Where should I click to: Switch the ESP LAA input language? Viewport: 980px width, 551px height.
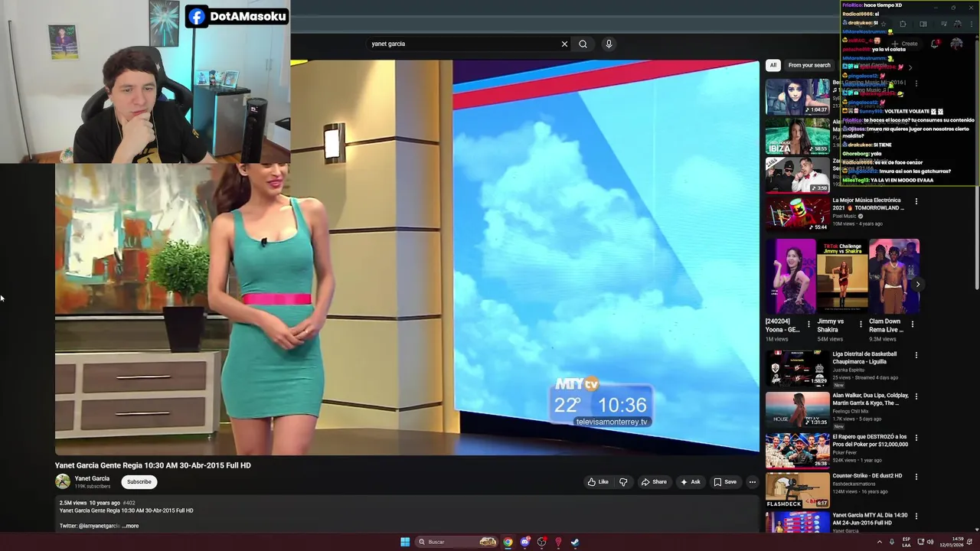(906, 542)
